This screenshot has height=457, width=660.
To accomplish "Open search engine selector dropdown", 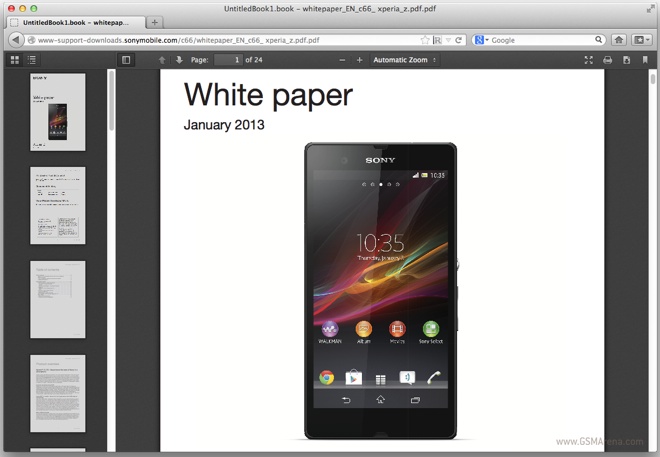I will [x=482, y=40].
